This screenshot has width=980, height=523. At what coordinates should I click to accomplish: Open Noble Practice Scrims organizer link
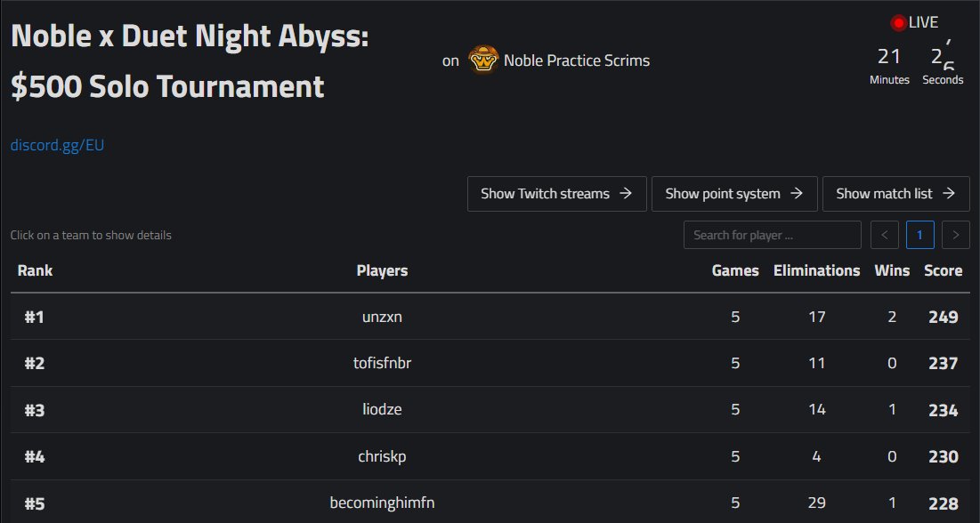click(x=576, y=60)
